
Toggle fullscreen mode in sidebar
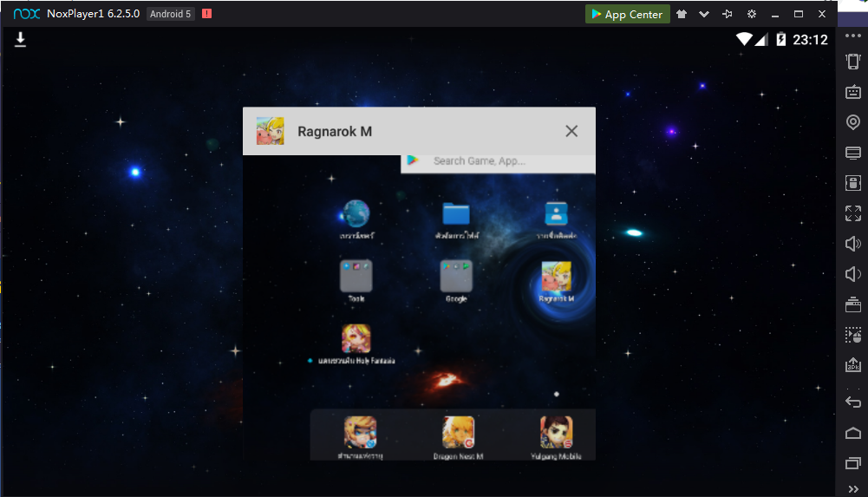point(853,213)
